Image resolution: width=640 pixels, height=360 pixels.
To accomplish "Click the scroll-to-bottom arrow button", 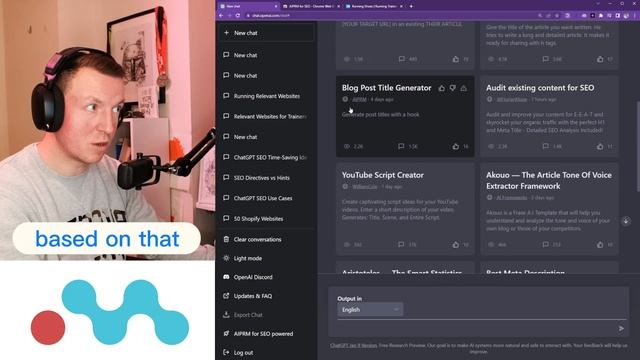I will pos(625,221).
